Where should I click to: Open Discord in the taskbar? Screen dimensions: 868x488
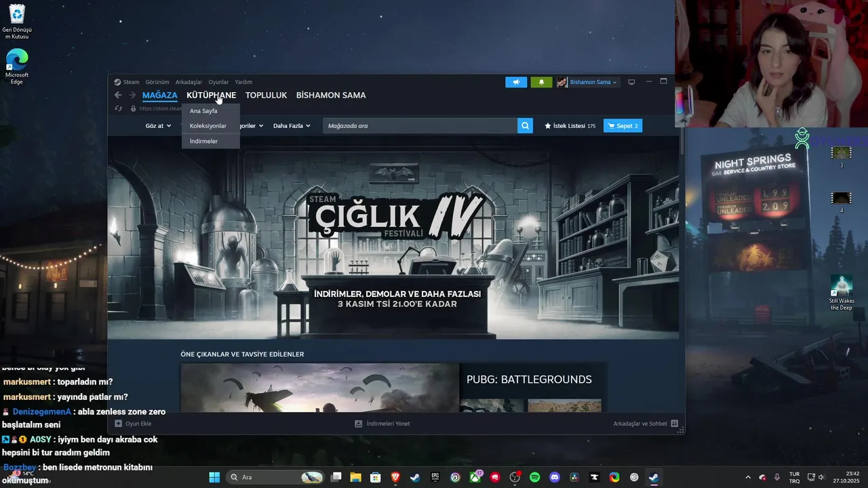tap(555, 477)
